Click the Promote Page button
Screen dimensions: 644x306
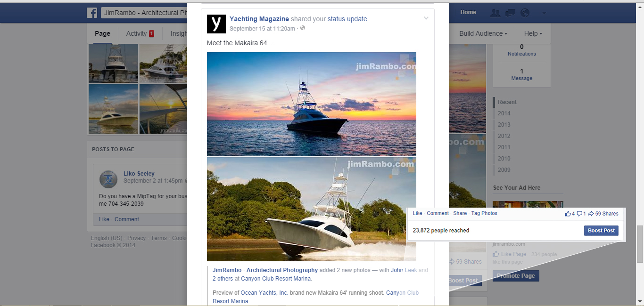tap(516, 276)
